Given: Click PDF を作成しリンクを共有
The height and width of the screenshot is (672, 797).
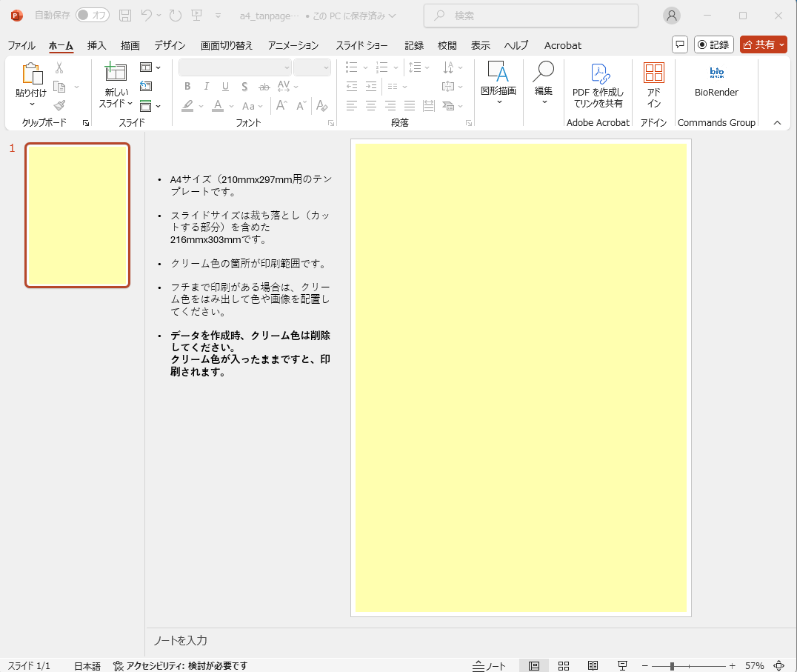Looking at the screenshot, I should coord(597,83).
